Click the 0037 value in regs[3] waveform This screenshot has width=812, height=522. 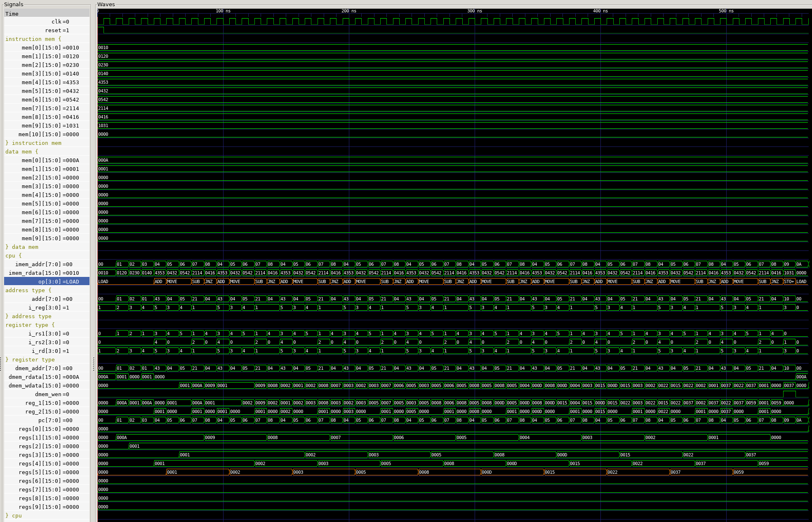tap(751, 455)
